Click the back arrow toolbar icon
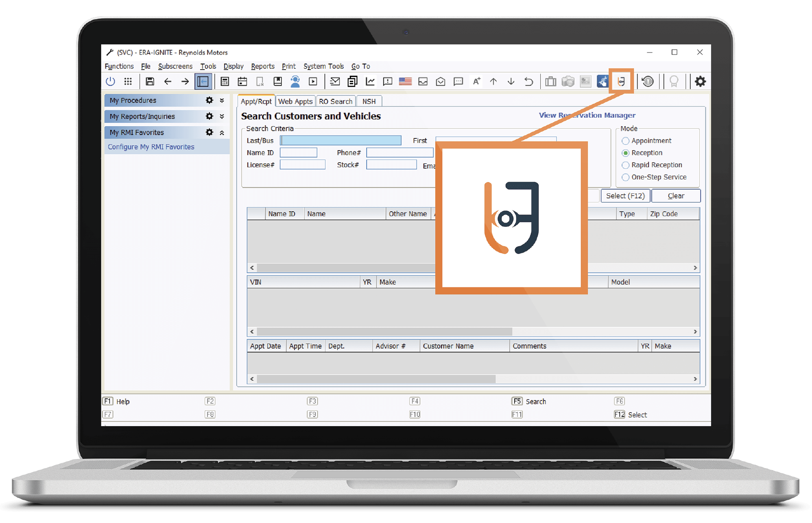812x523 pixels. (x=168, y=81)
